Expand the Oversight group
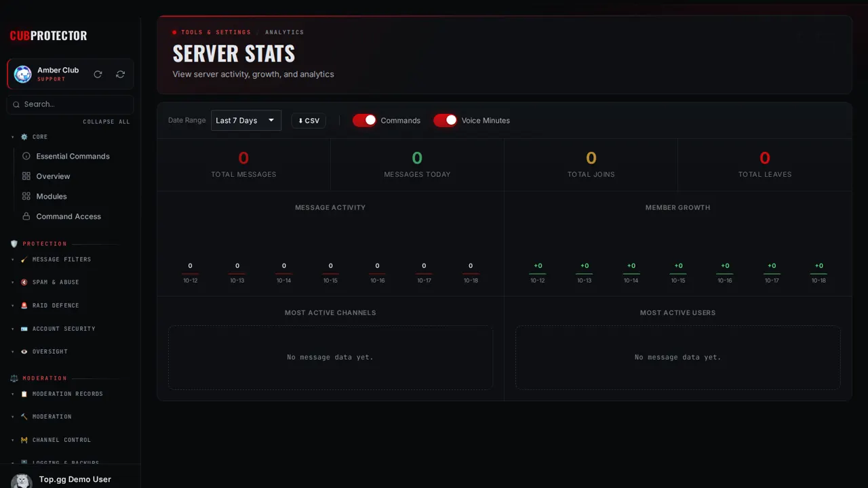Image resolution: width=868 pixels, height=488 pixels. [13, 352]
